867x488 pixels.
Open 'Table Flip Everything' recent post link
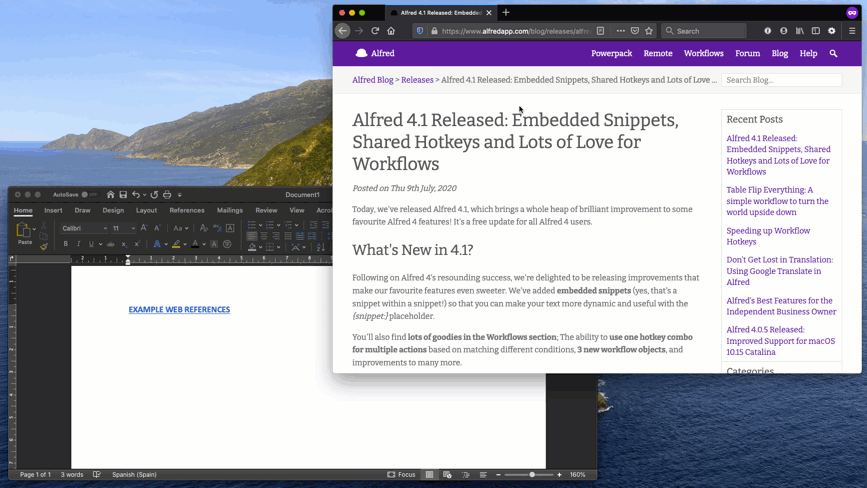coord(777,201)
